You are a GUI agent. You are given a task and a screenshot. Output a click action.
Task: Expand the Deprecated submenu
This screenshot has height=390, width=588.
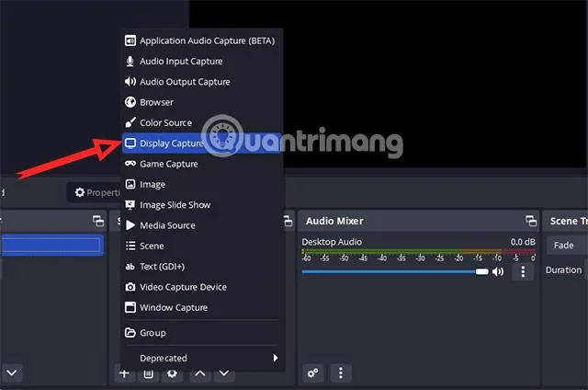click(202, 358)
